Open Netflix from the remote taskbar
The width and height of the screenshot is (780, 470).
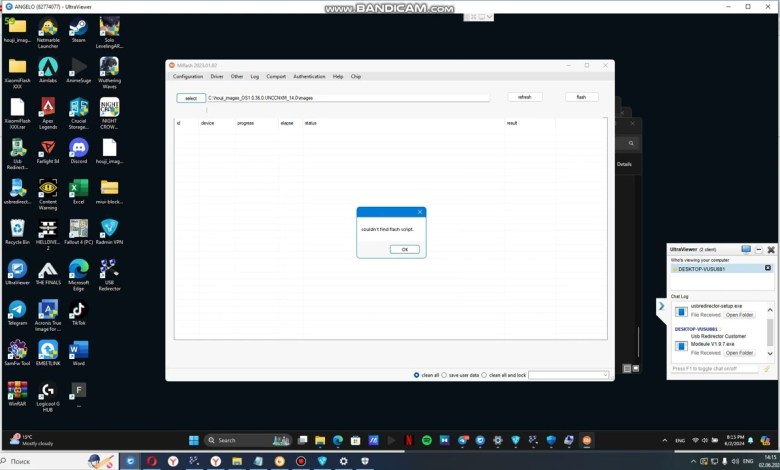409,440
